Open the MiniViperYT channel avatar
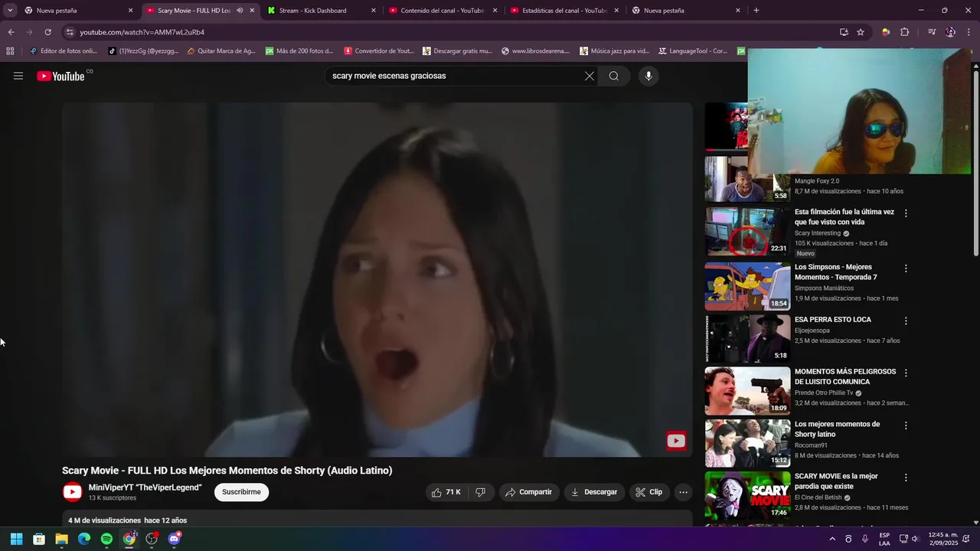 tap(73, 492)
